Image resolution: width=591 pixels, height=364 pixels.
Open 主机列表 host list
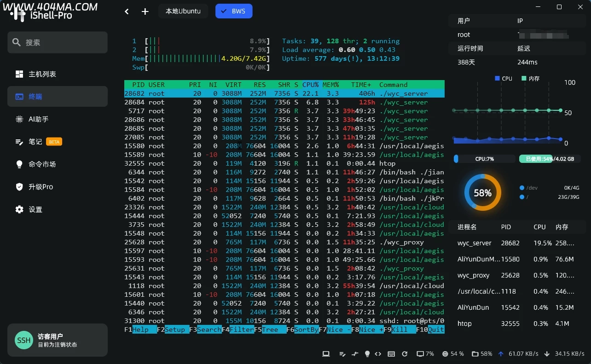click(58, 74)
